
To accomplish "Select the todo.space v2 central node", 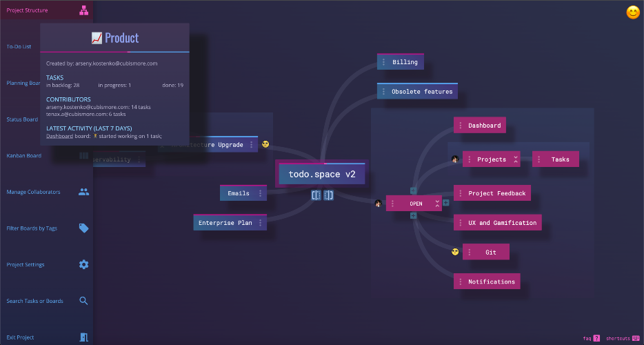I will 321,174.
